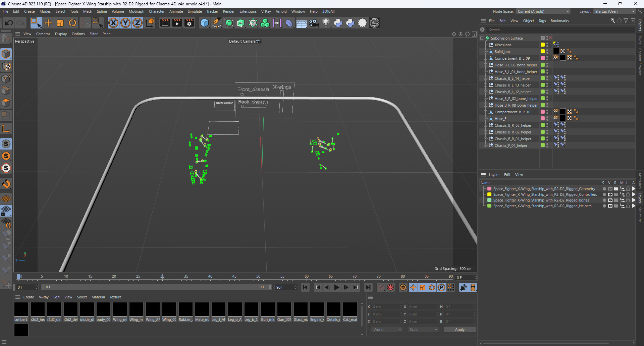Click Go to Start playback button
Screen dimensions: 644x346
[x=305, y=287]
